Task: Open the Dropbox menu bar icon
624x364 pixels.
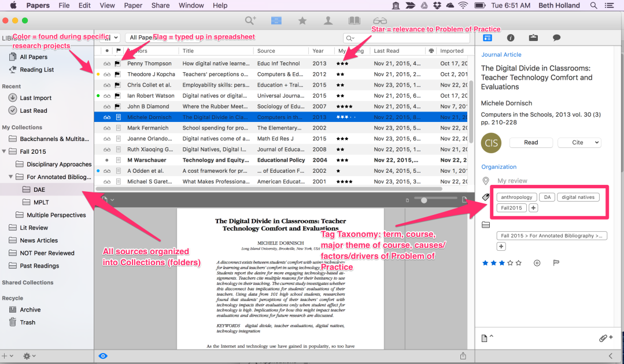Action: 437,5
